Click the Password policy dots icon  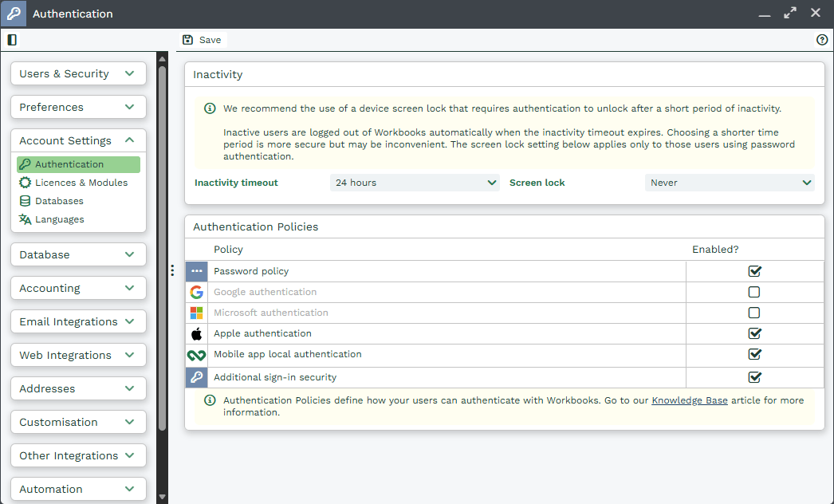pyautogui.click(x=196, y=272)
